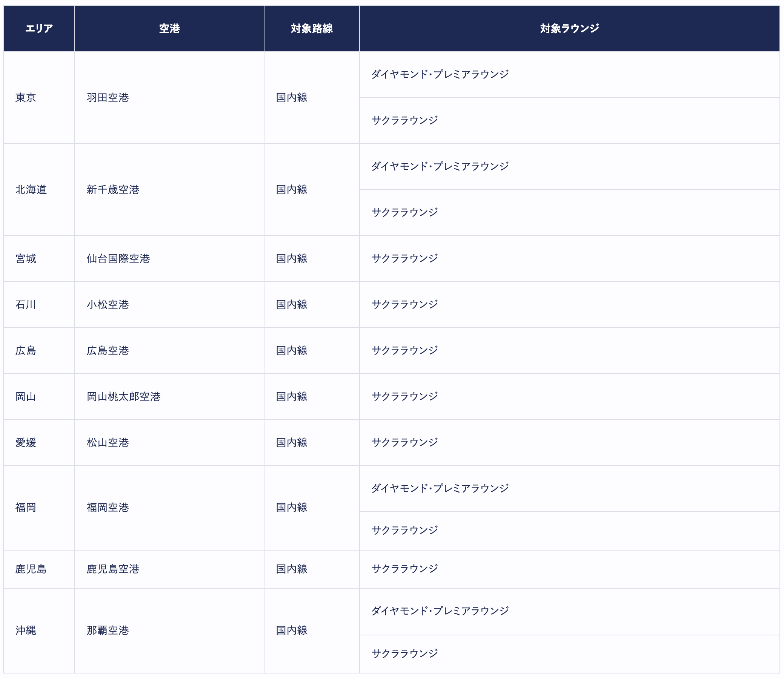Select the 松山空港 cell
The image size is (784, 678).
[x=108, y=443]
